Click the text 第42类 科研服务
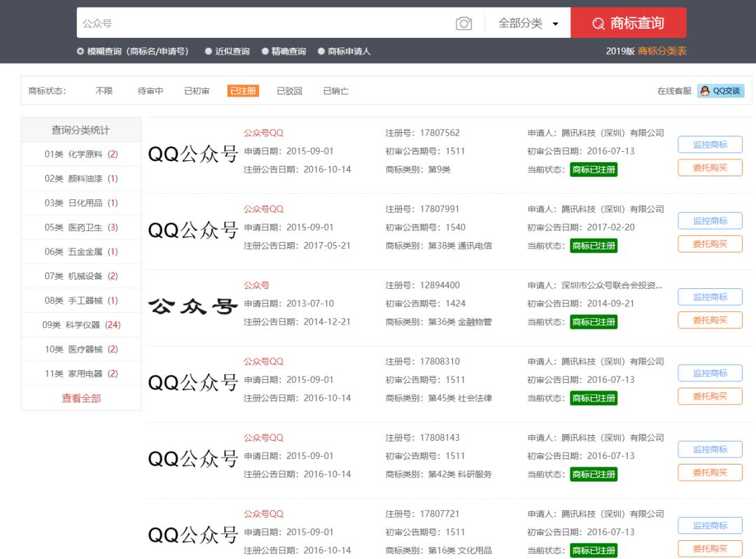756x559 pixels. tap(460, 474)
